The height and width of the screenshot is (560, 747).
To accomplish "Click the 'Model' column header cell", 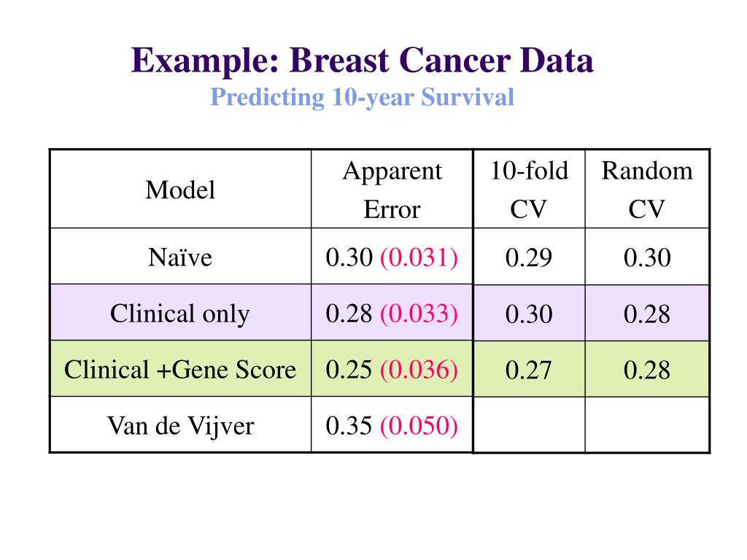I will click(x=181, y=189).
